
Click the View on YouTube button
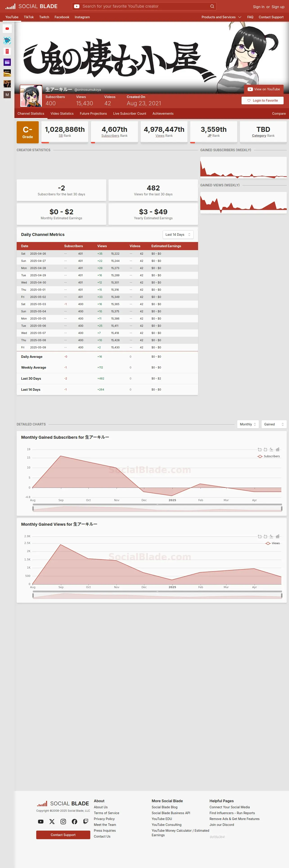click(264, 89)
